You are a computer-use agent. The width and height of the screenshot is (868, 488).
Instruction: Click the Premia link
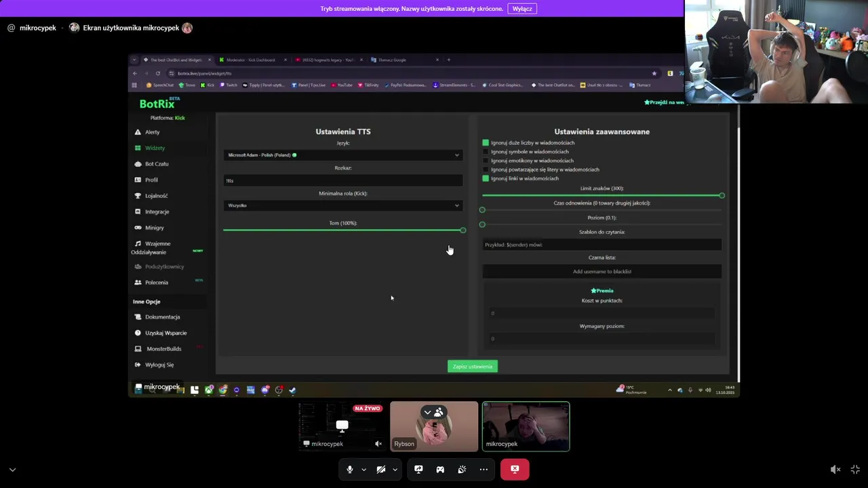click(602, 291)
